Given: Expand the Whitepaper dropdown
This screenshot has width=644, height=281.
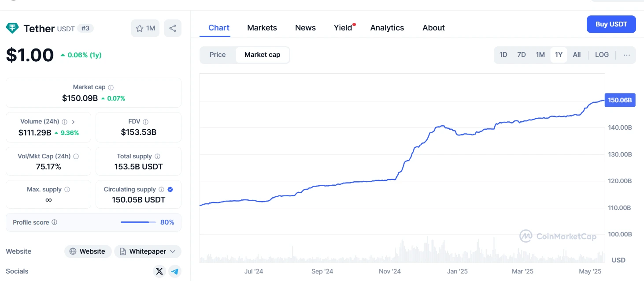Looking at the screenshot, I should click(x=148, y=251).
